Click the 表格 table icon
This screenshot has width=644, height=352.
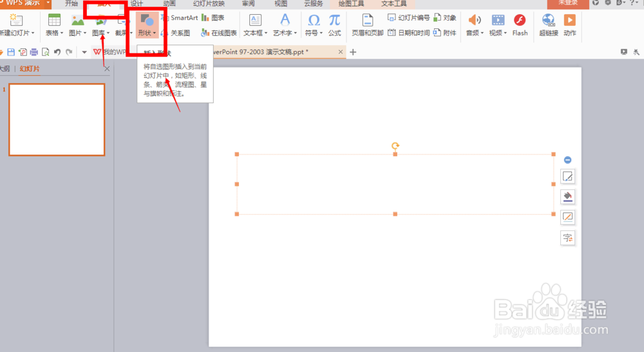pos(54,20)
